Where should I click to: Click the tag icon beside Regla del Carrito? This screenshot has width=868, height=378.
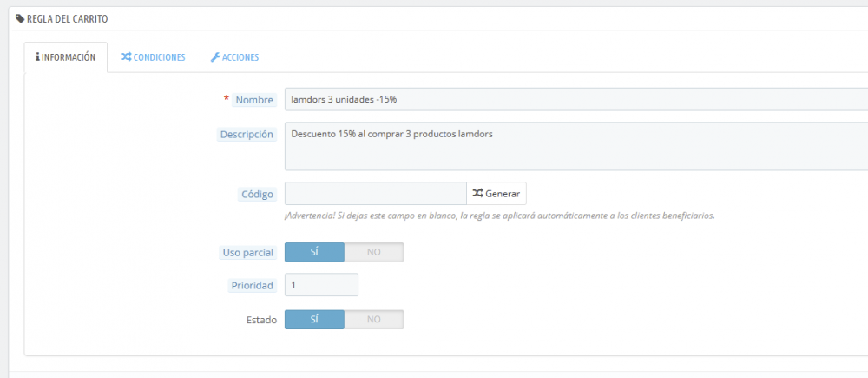click(x=21, y=18)
